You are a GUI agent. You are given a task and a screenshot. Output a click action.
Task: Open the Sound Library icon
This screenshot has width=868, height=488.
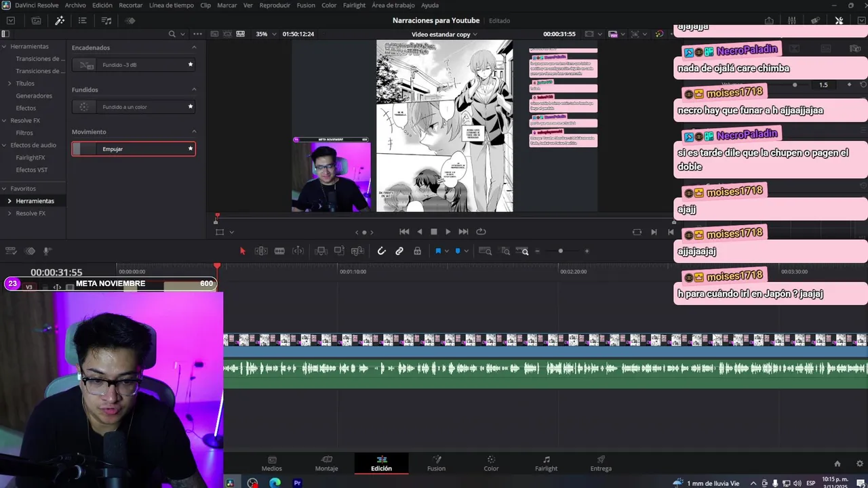tap(106, 20)
